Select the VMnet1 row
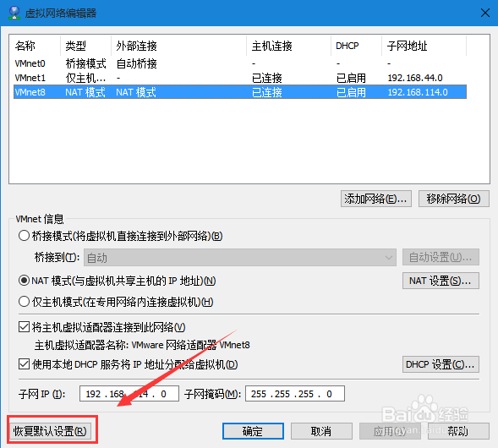498x448 pixels. (x=240, y=78)
